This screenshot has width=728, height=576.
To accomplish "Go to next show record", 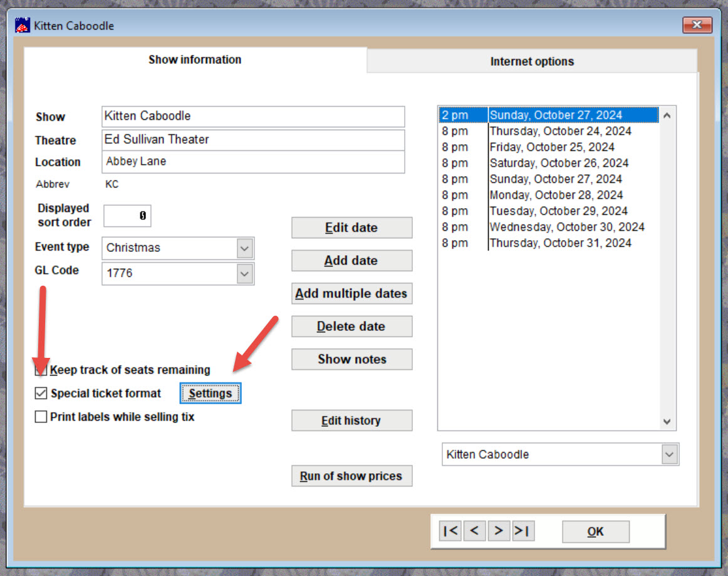I will [x=499, y=530].
